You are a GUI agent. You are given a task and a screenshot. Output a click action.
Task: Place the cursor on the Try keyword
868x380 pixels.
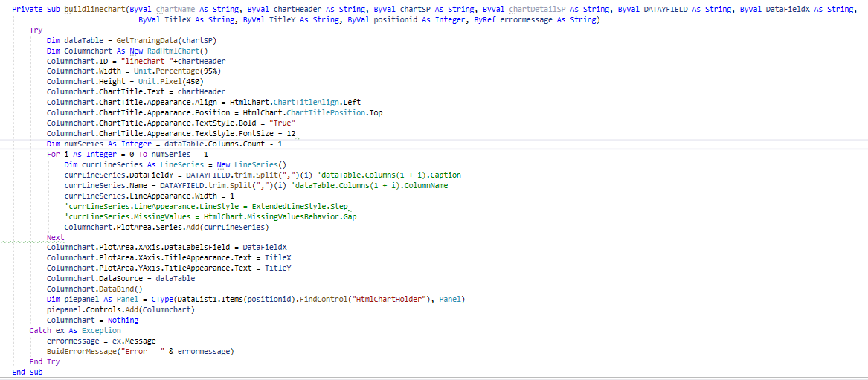(x=36, y=30)
